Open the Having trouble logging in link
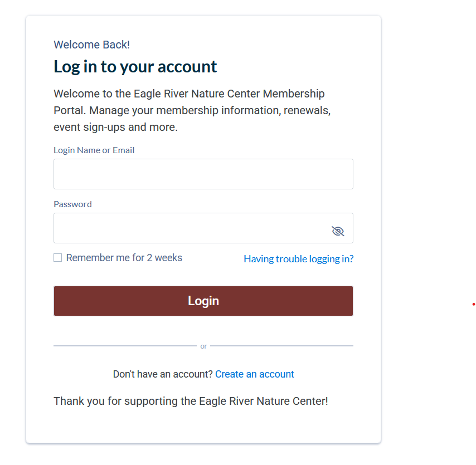The height and width of the screenshot is (465, 476). pyautogui.click(x=299, y=259)
